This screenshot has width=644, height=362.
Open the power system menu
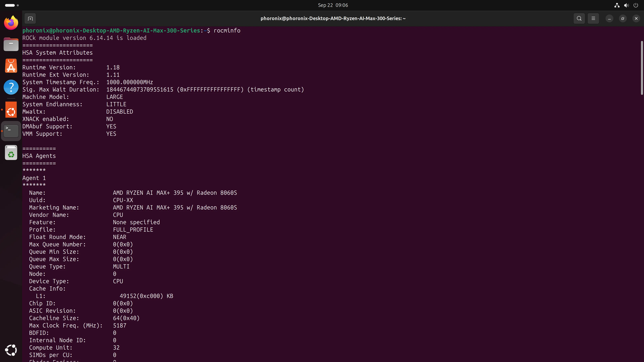point(636,5)
